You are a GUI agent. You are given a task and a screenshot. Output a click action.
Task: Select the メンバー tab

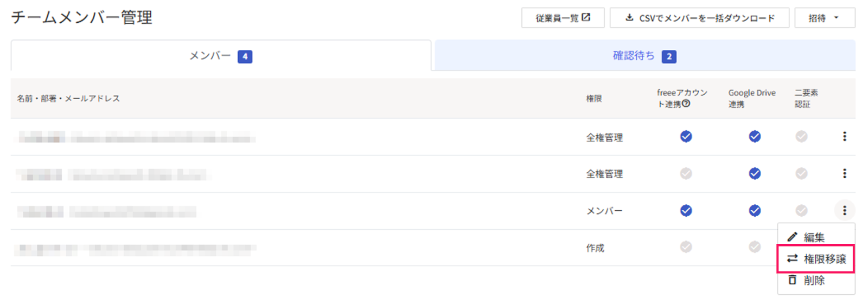click(x=221, y=55)
